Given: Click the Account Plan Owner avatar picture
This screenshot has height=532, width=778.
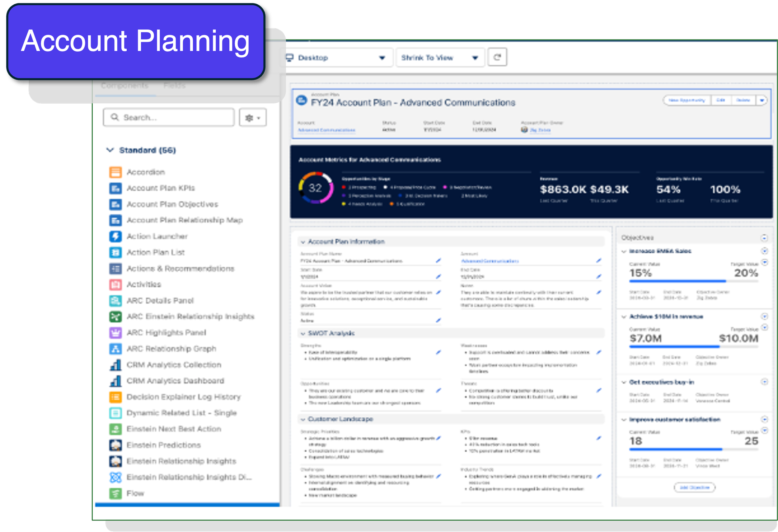Looking at the screenshot, I should [524, 130].
